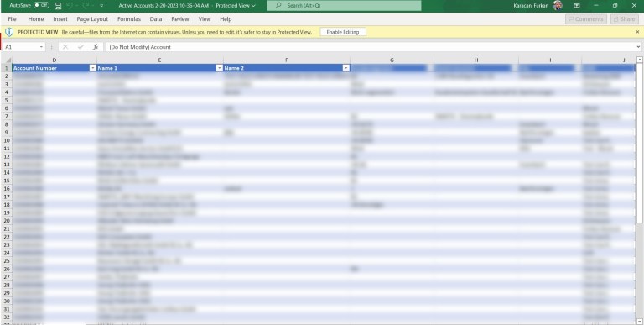644x325 pixels.
Task: Select the Review tab
Action: point(180,19)
